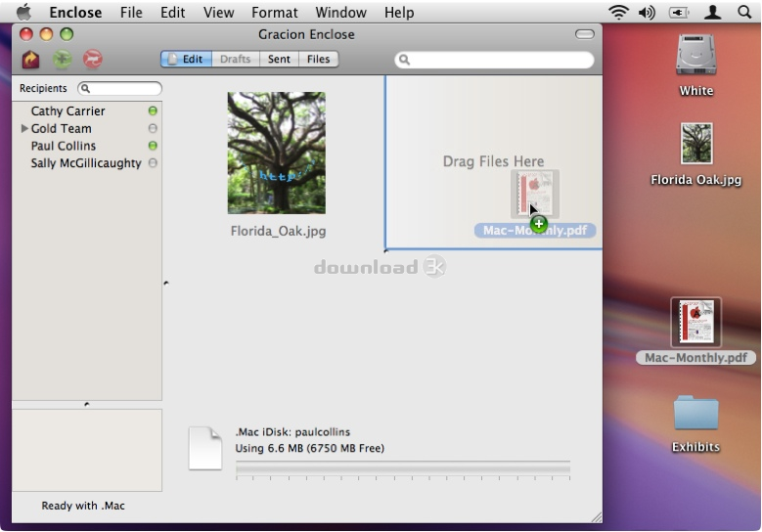Open the File menu
Screen dimensions: 762x532
click(131, 12)
